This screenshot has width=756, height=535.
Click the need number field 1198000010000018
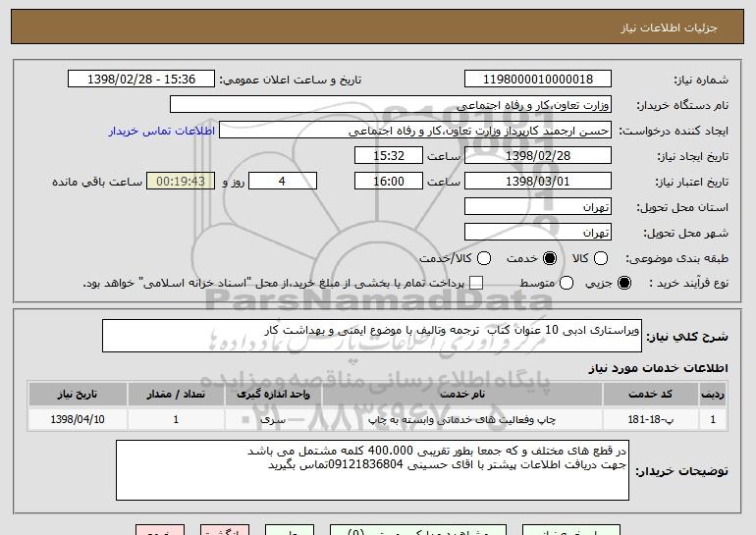538,80
